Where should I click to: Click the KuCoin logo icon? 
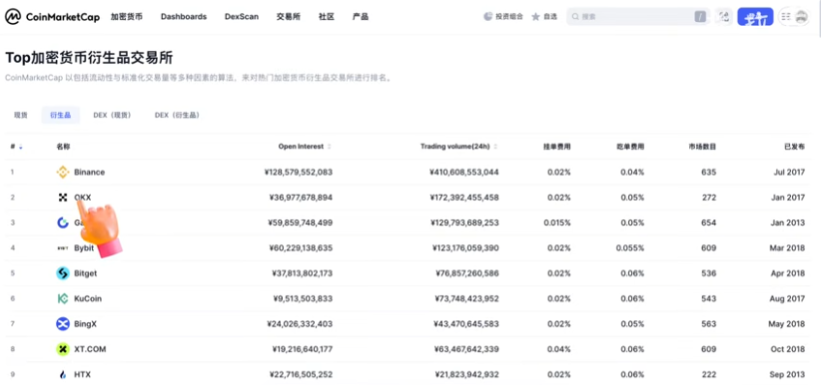(63, 299)
